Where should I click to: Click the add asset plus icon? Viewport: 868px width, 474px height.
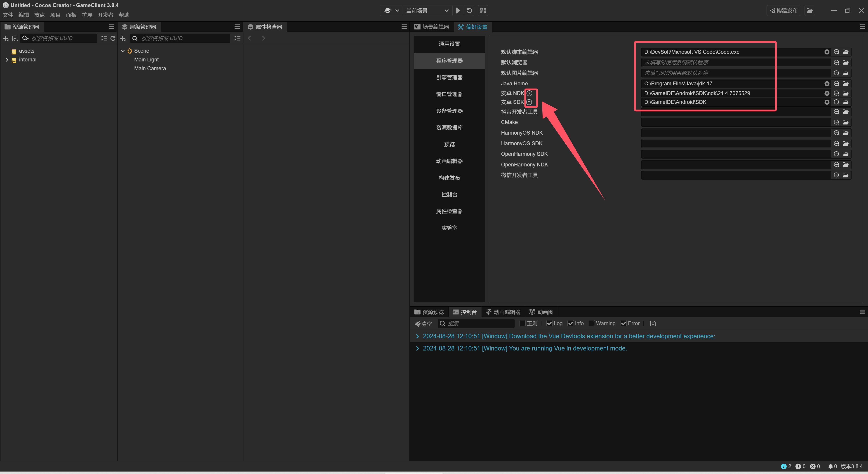tap(5, 38)
